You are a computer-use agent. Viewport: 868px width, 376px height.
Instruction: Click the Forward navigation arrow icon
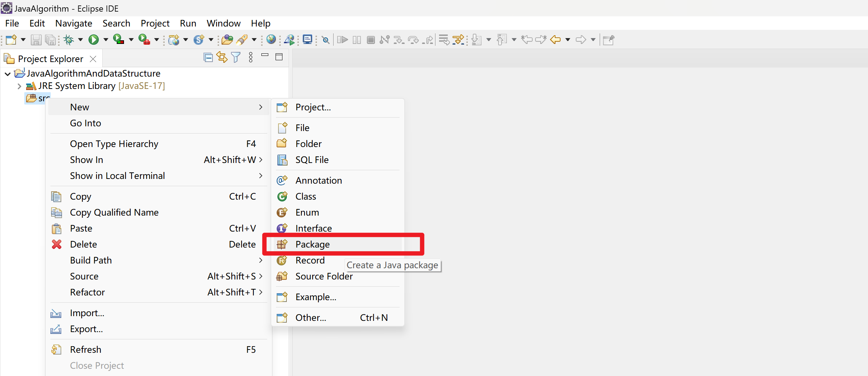(581, 40)
